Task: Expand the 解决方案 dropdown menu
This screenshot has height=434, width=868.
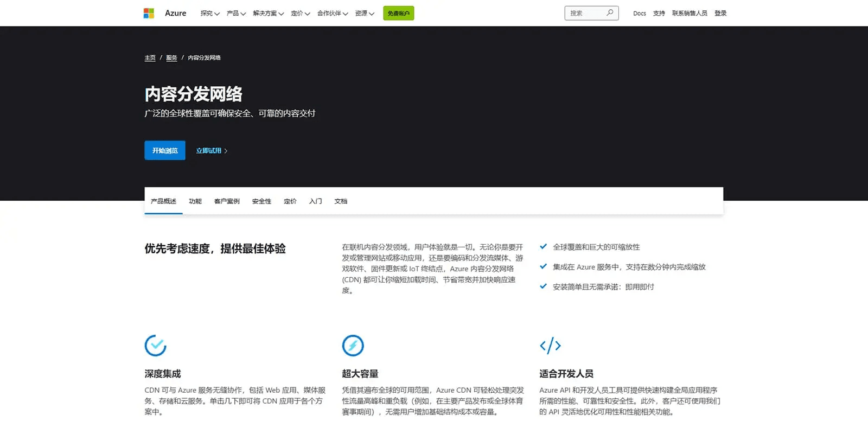Action: (268, 13)
